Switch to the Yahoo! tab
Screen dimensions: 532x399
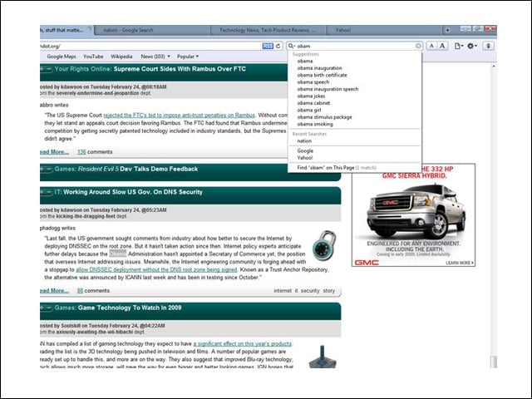(384, 30)
